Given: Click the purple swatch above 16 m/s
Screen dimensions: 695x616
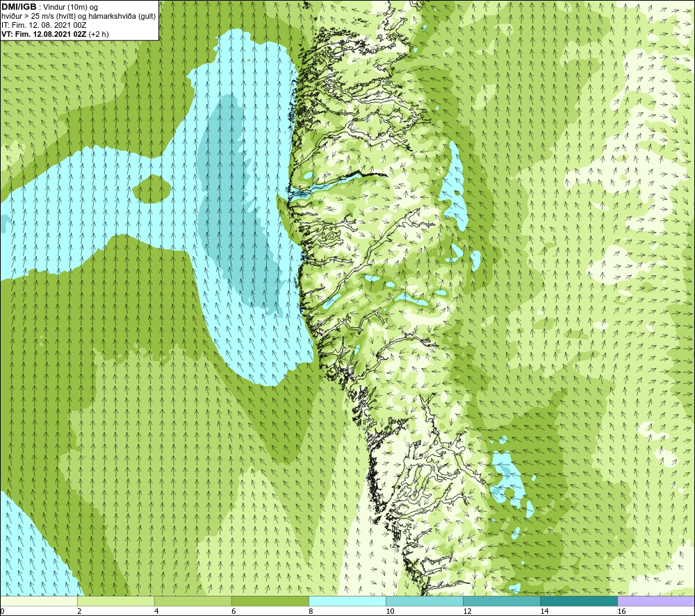Looking at the screenshot, I should point(656,601).
